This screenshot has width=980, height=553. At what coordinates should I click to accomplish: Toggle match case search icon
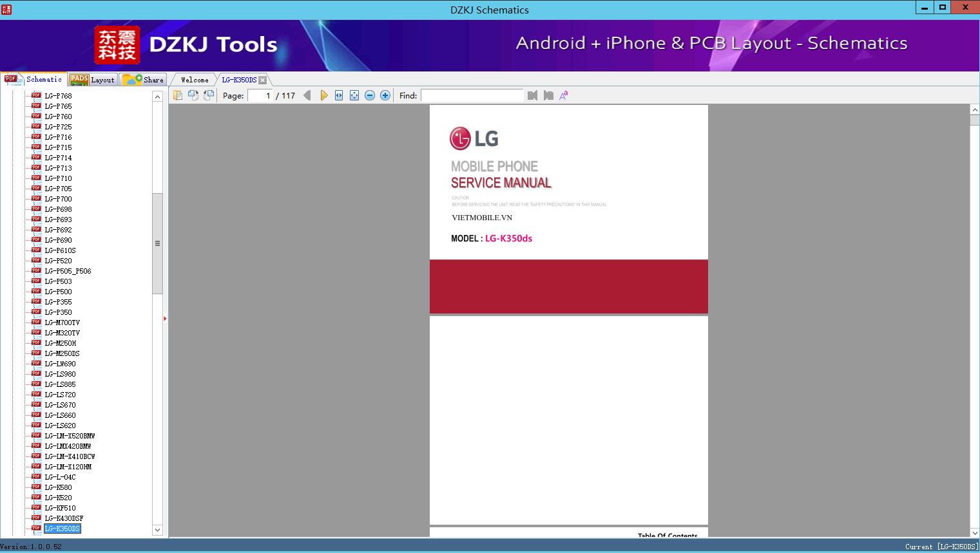point(564,95)
